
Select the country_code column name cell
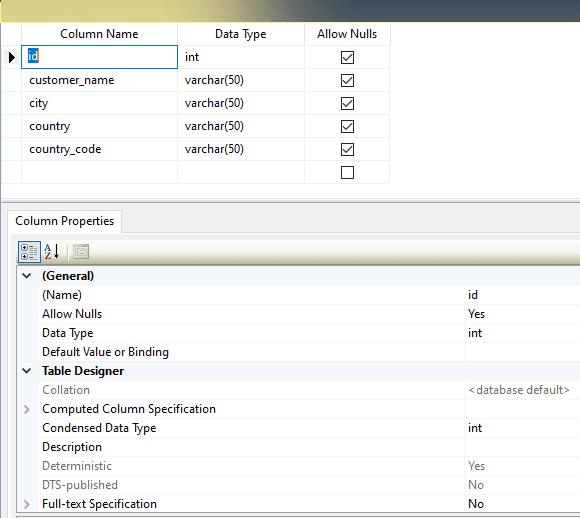click(x=100, y=149)
